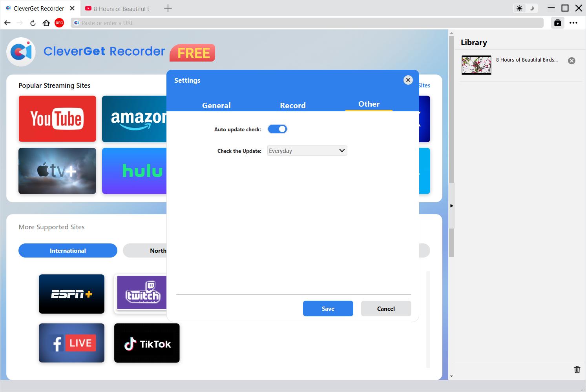
Task: Remove the 8 Hours of Beautiful Birds library item
Action: coord(572,60)
